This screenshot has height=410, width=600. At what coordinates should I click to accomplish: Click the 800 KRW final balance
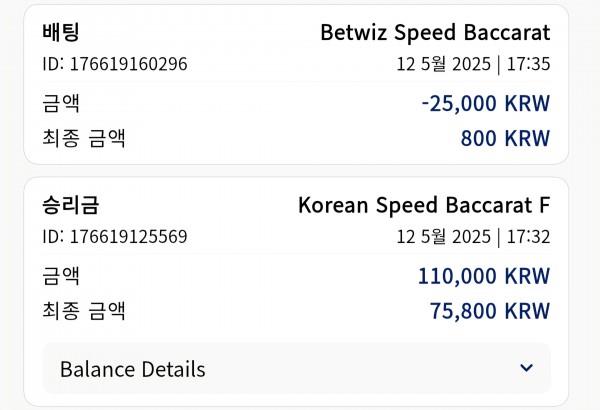click(505, 138)
